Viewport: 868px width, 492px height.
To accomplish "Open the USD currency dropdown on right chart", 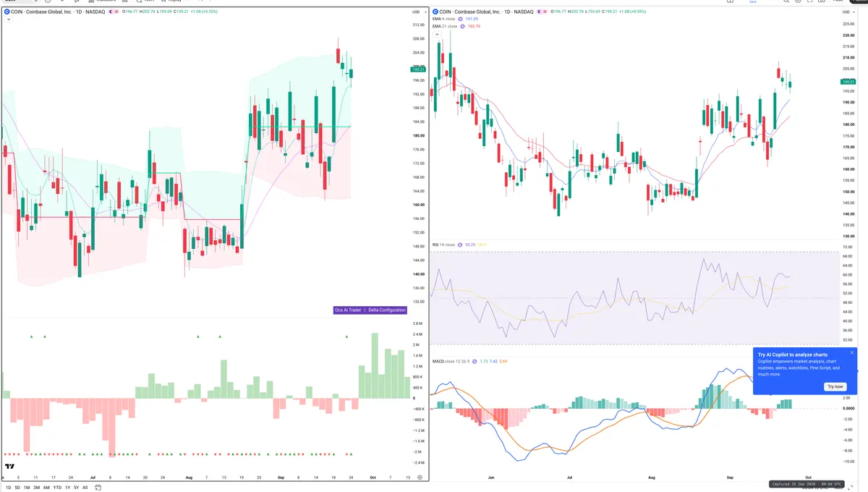I will pos(848,12).
